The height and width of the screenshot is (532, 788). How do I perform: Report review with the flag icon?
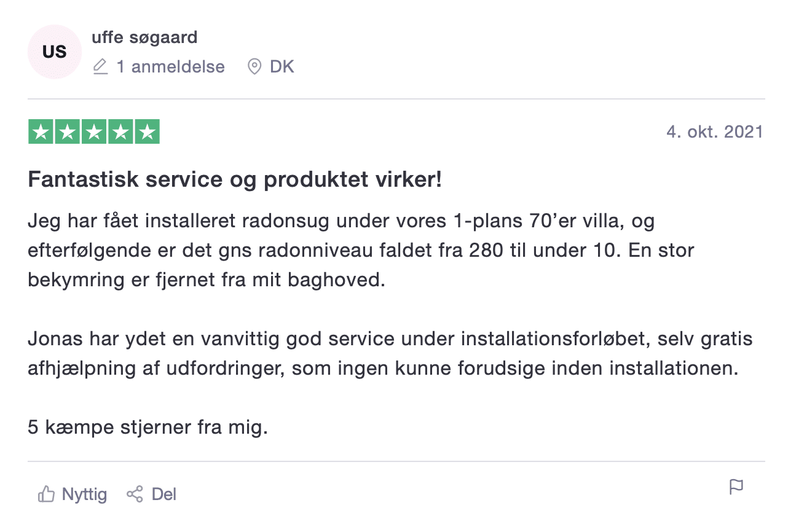[x=736, y=488]
